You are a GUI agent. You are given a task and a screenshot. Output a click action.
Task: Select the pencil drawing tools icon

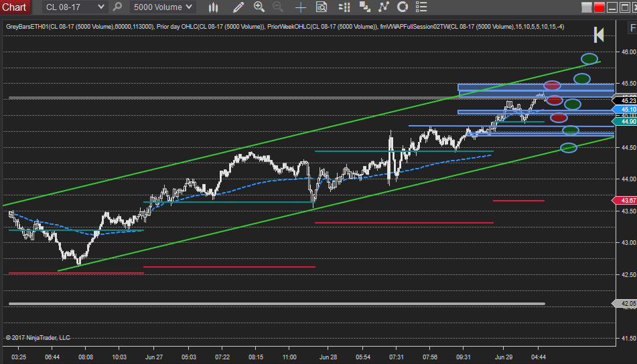point(238,7)
